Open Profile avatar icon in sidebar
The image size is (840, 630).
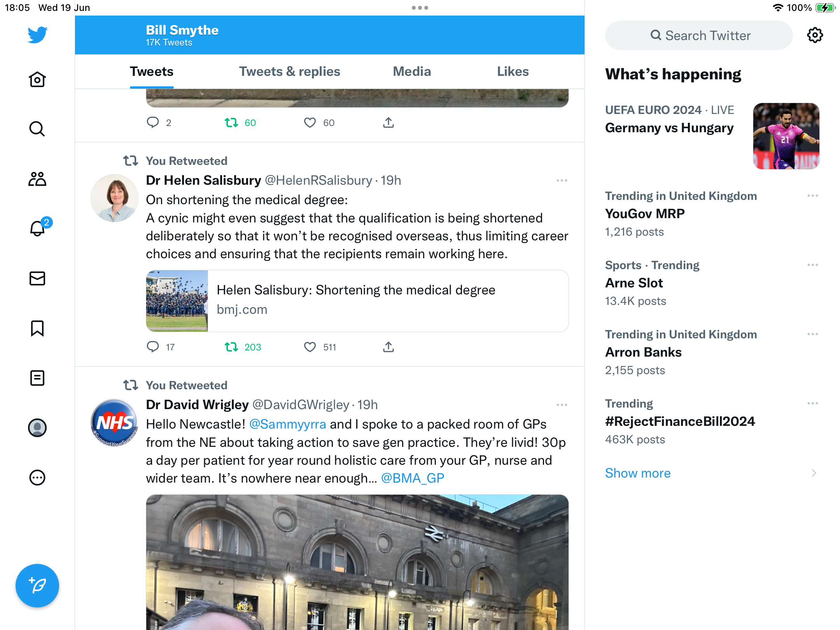click(x=37, y=428)
